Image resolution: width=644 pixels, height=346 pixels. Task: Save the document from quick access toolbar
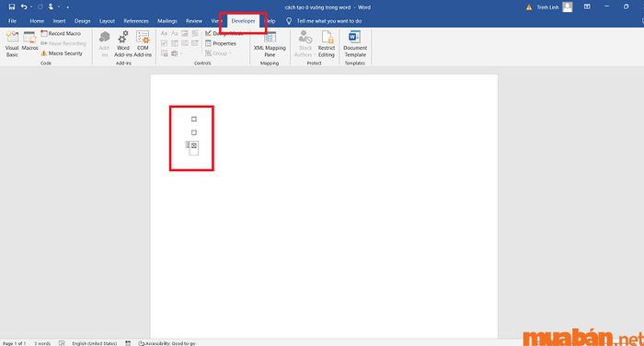click(11, 6)
